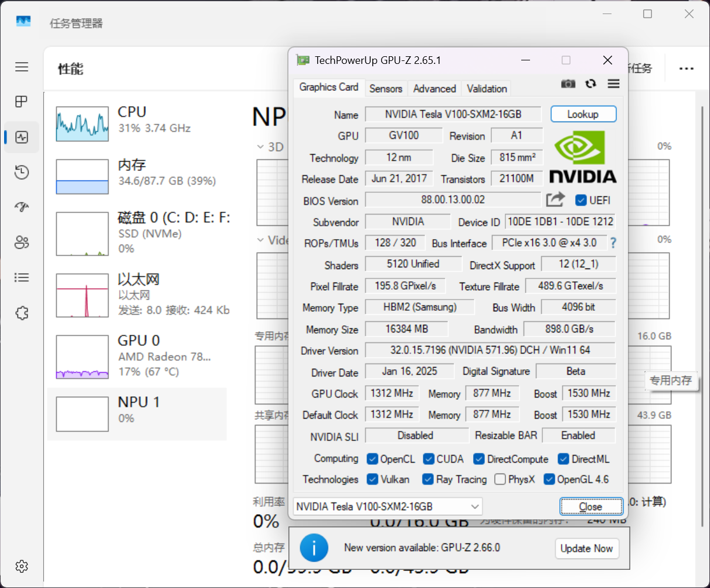This screenshot has width=710, height=588.
Task: Click bus interface question mark help
Action: click(613, 242)
